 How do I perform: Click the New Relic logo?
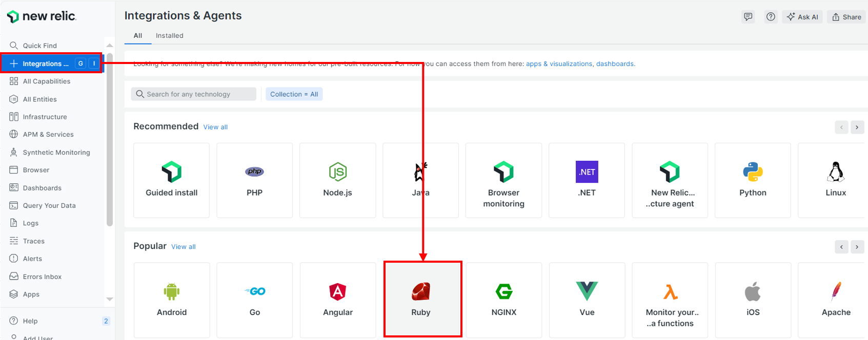click(42, 16)
